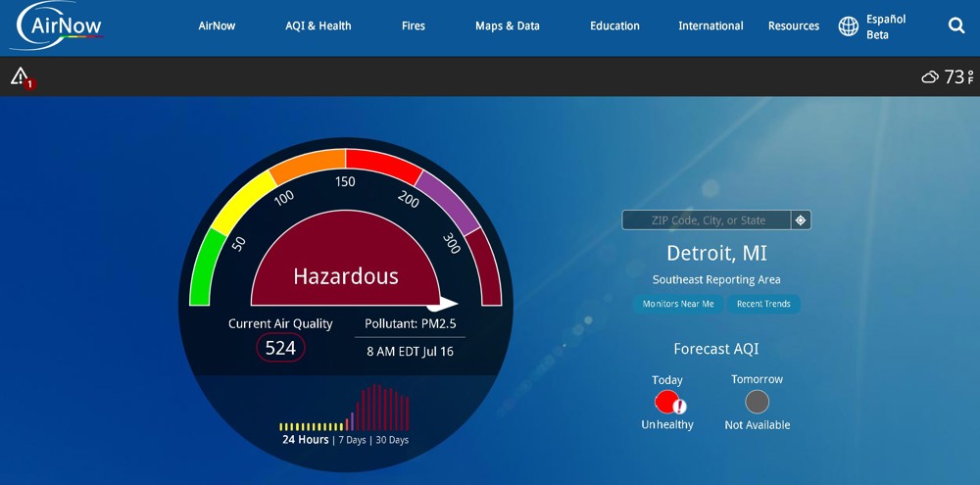Click Today's red Unhealthy forecast circle
Screen dimensions: 980x485
666,402
